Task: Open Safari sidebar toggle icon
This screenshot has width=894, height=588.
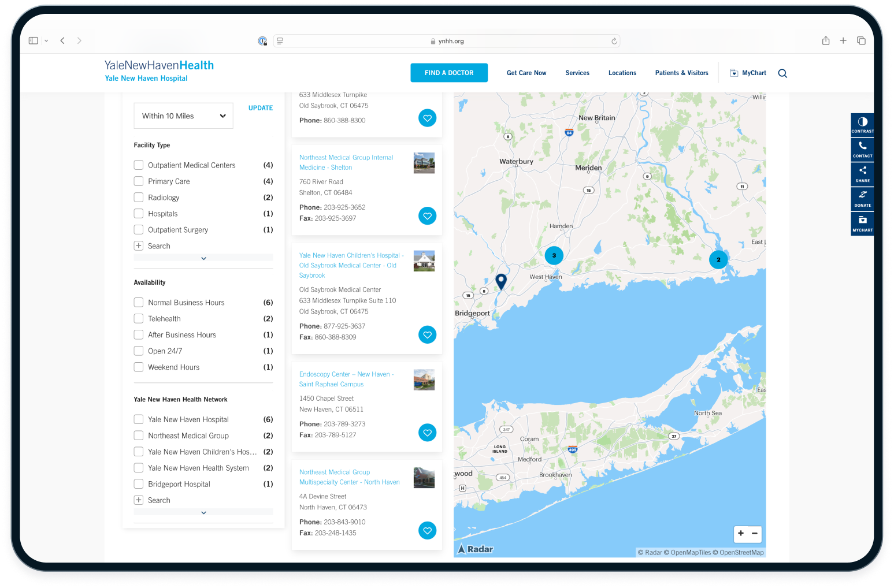Action: [x=33, y=40]
